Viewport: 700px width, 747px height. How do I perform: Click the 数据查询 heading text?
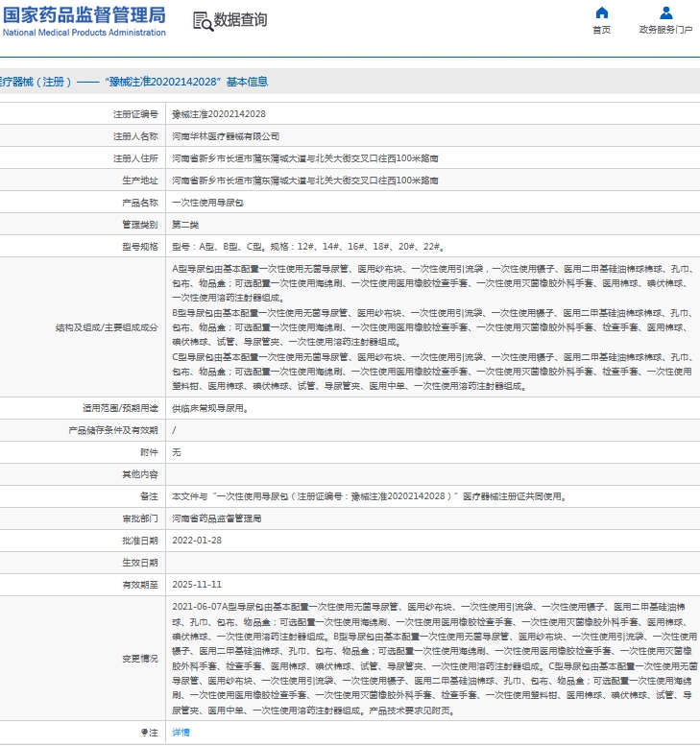point(240,20)
